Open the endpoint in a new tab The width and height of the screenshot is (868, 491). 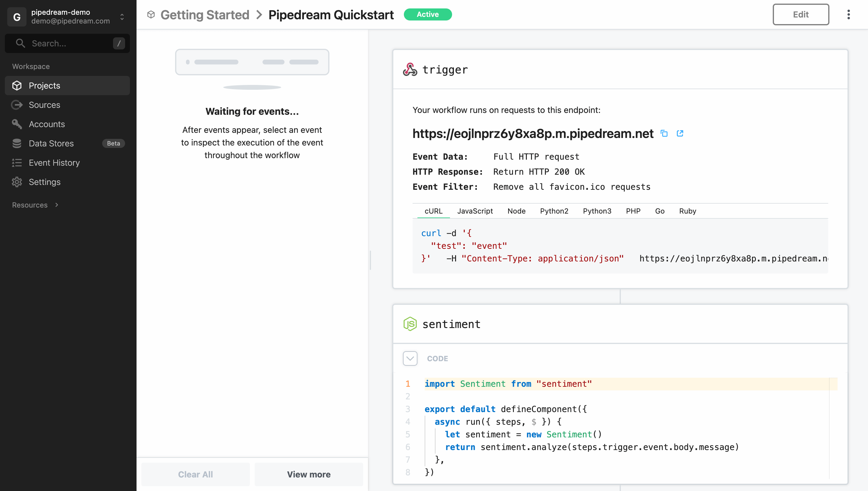[x=680, y=133]
